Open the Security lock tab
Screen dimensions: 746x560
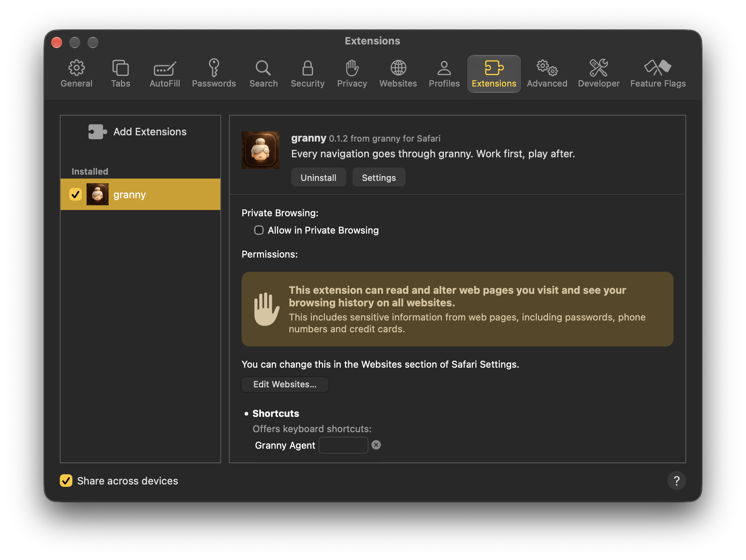pyautogui.click(x=307, y=74)
